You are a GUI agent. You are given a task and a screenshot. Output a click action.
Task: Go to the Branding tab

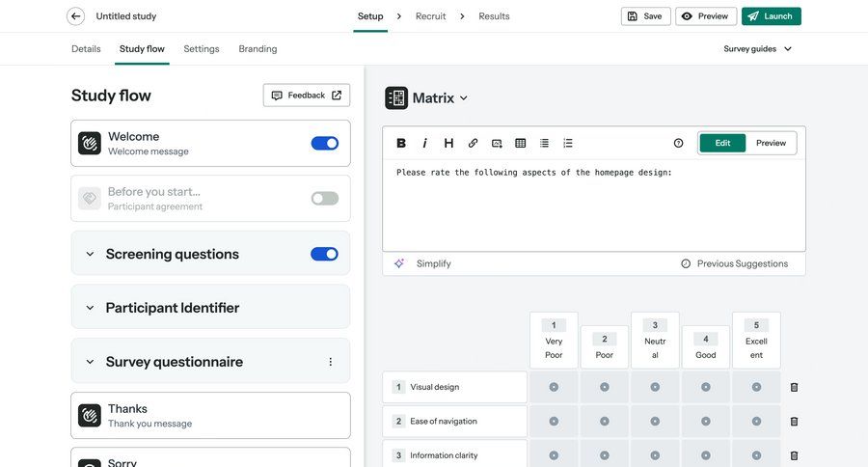[258, 49]
